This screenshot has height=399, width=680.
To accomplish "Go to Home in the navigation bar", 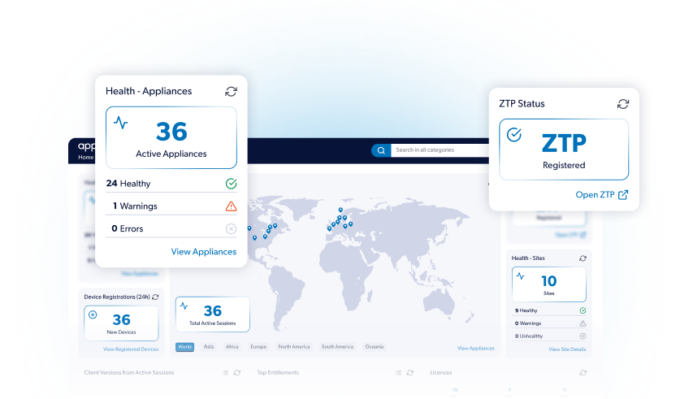I will pos(85,157).
